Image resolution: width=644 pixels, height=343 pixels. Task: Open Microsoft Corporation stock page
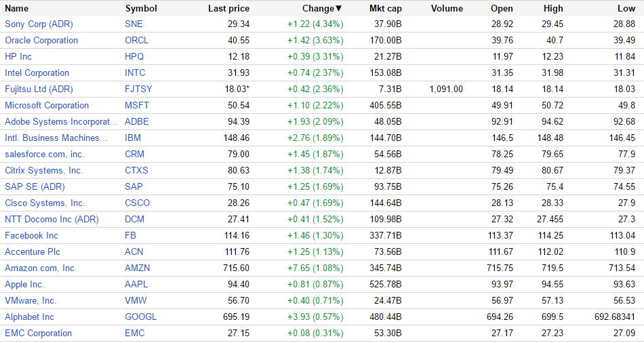tap(47, 105)
